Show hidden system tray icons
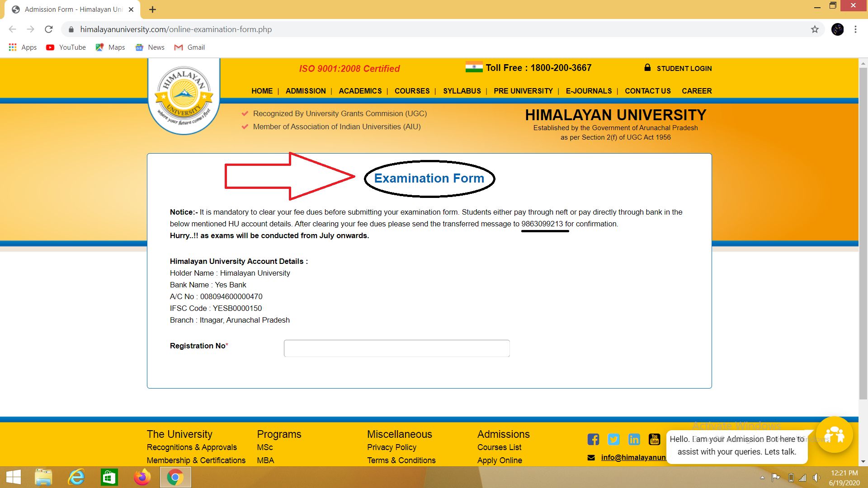The width and height of the screenshot is (868, 488). pyautogui.click(x=762, y=478)
